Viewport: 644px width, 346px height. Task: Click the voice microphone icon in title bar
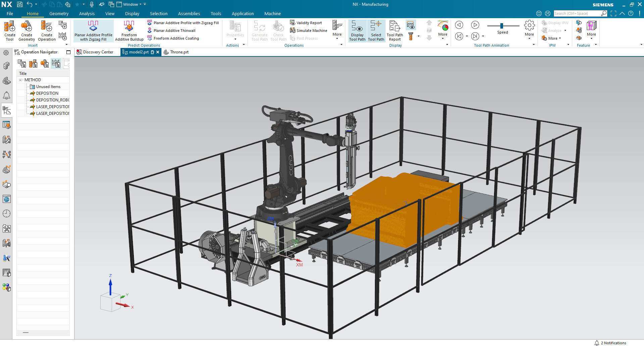pyautogui.click(x=92, y=4)
